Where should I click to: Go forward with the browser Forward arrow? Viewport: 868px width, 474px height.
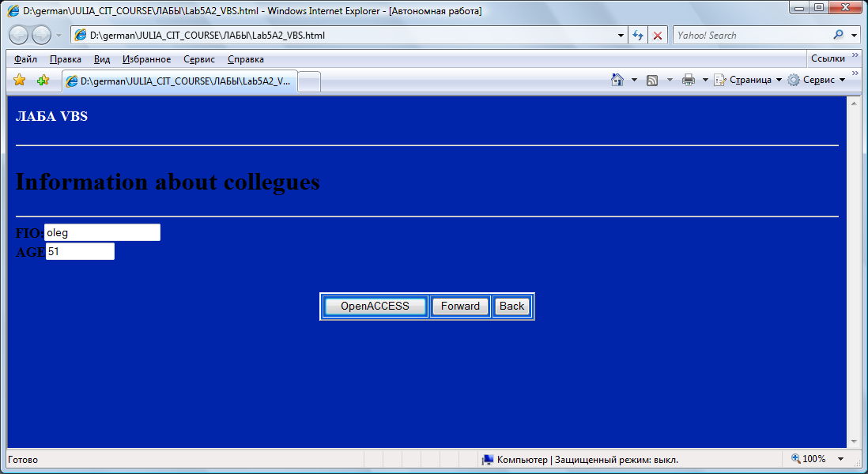42,36
